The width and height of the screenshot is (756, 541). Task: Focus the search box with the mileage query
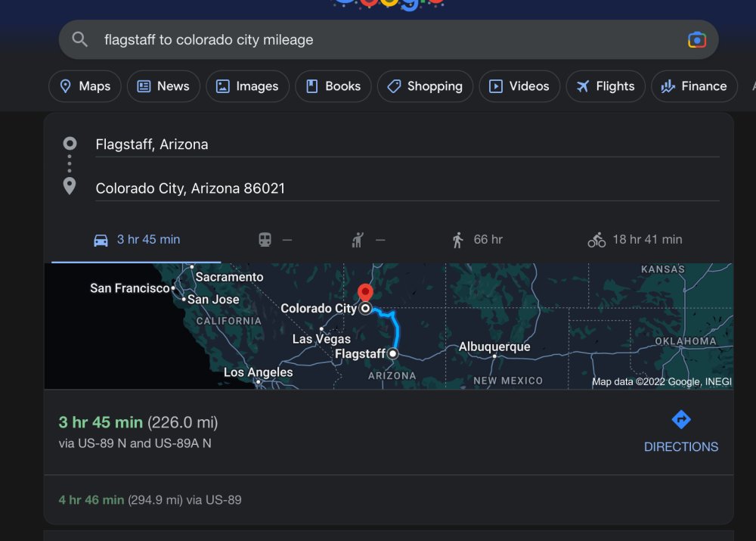point(389,39)
